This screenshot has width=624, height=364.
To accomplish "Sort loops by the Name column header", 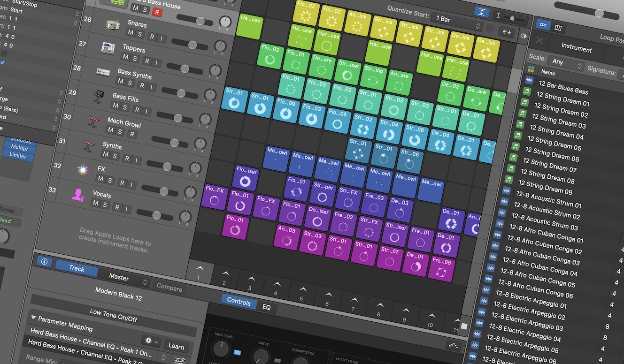I will coord(548,73).
